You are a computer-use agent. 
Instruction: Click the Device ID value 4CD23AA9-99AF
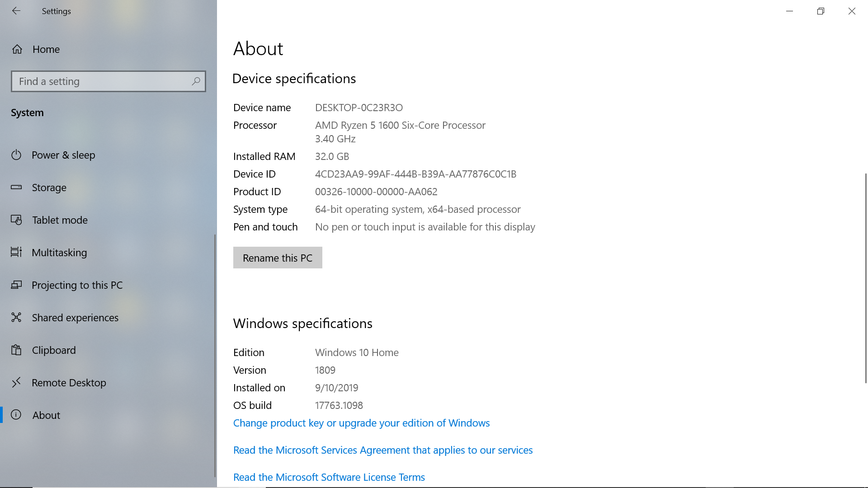(415, 174)
